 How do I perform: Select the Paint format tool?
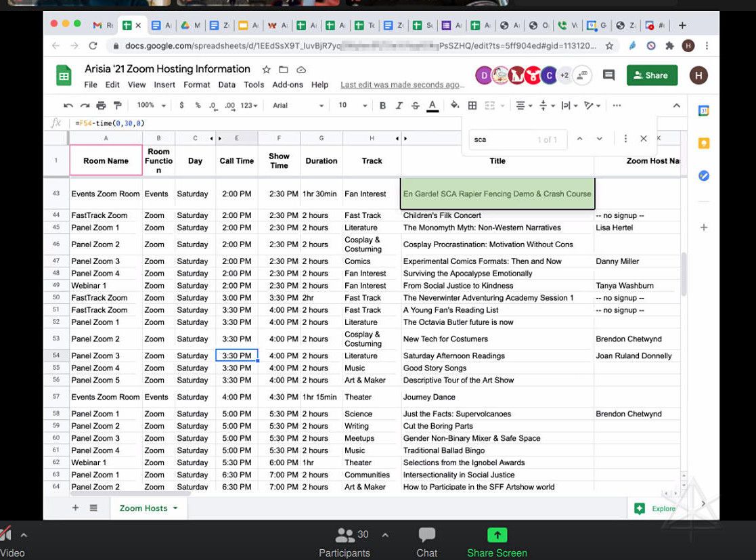tap(118, 106)
